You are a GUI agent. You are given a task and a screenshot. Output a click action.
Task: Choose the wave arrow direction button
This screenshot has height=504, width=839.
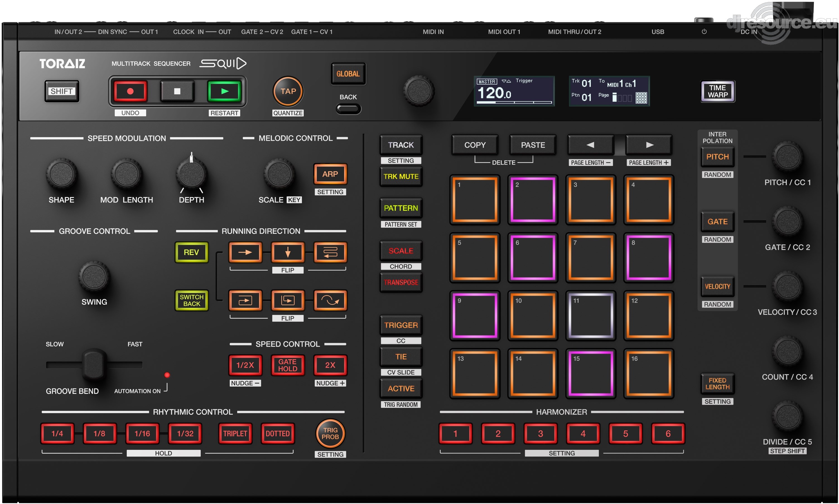click(330, 300)
